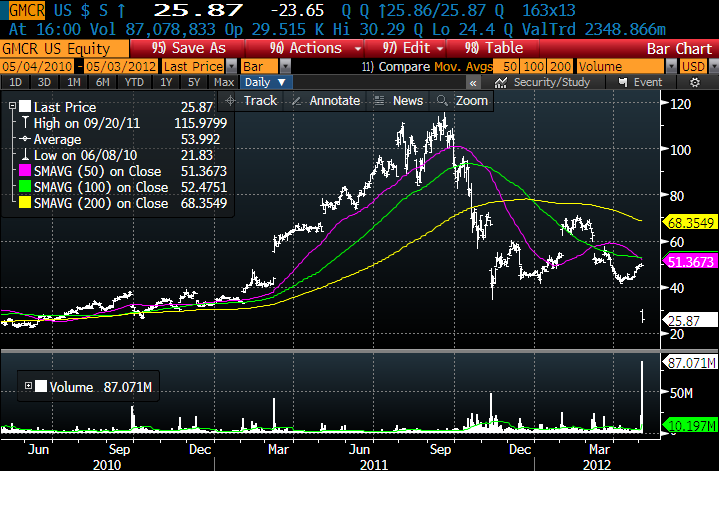Collapse panel with double chevron icon
Screen dimensions: 719x512
pyautogui.click(x=473, y=83)
